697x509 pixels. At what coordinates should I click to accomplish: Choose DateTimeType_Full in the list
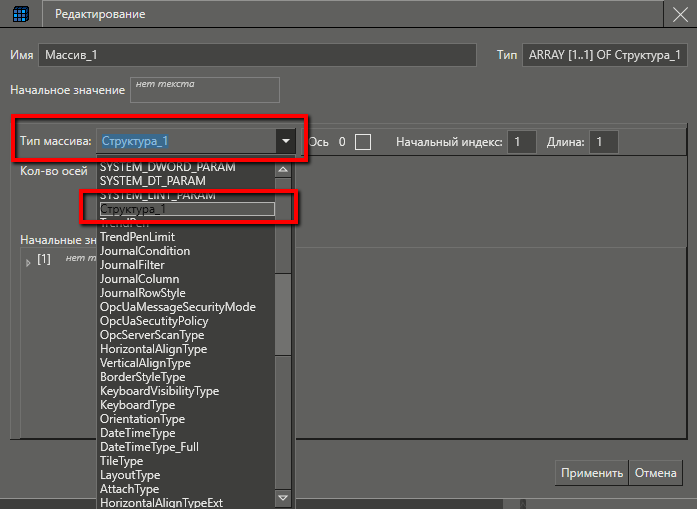[149, 447]
